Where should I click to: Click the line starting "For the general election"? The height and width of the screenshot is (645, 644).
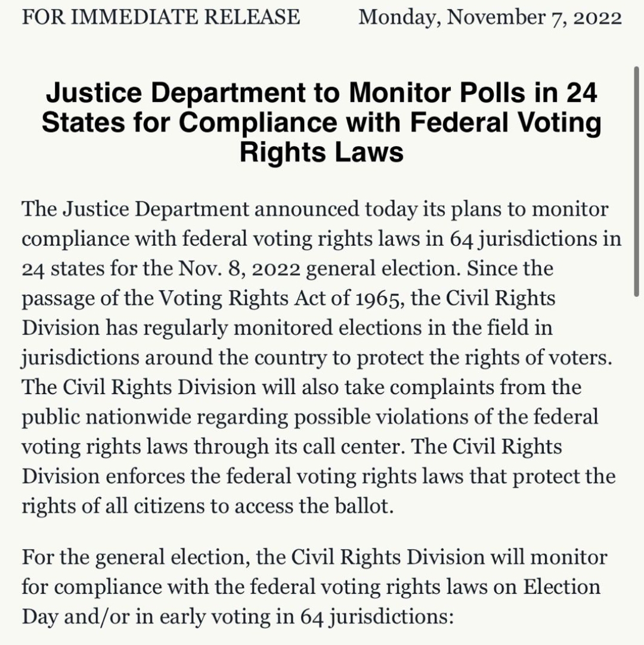[x=314, y=558]
